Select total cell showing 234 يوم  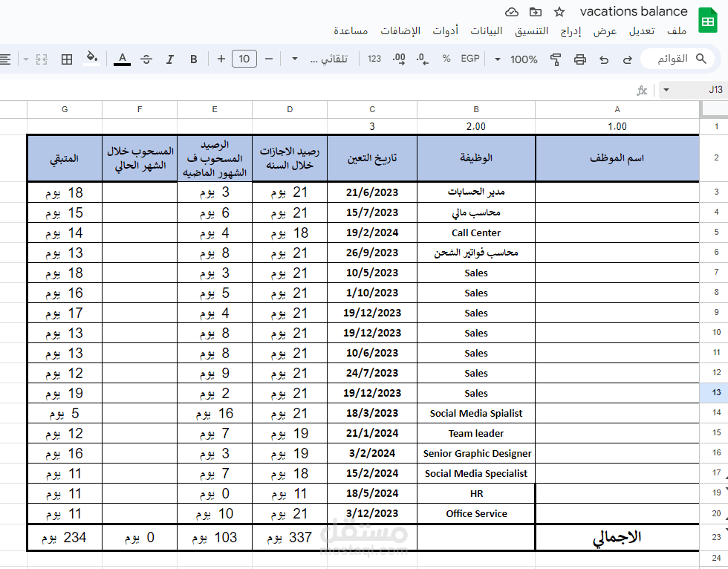coord(65,538)
